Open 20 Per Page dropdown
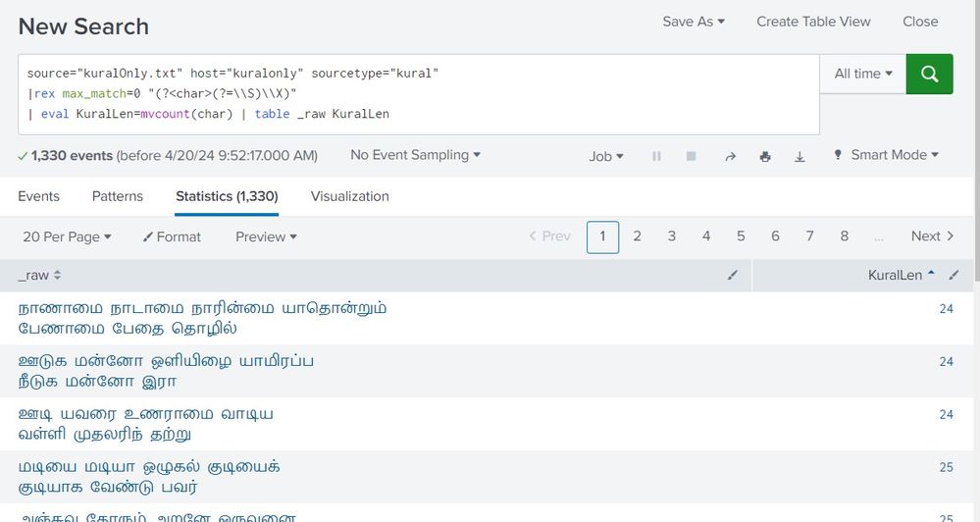 coord(67,236)
